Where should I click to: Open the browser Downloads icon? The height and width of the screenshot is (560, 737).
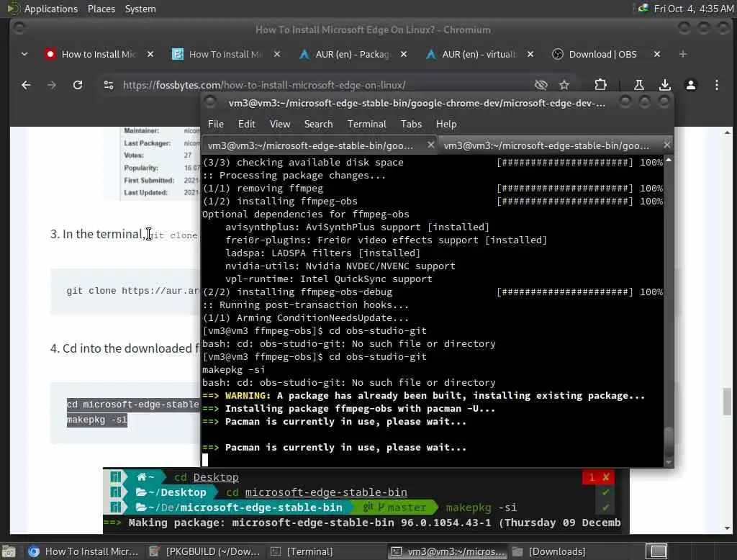click(x=664, y=85)
